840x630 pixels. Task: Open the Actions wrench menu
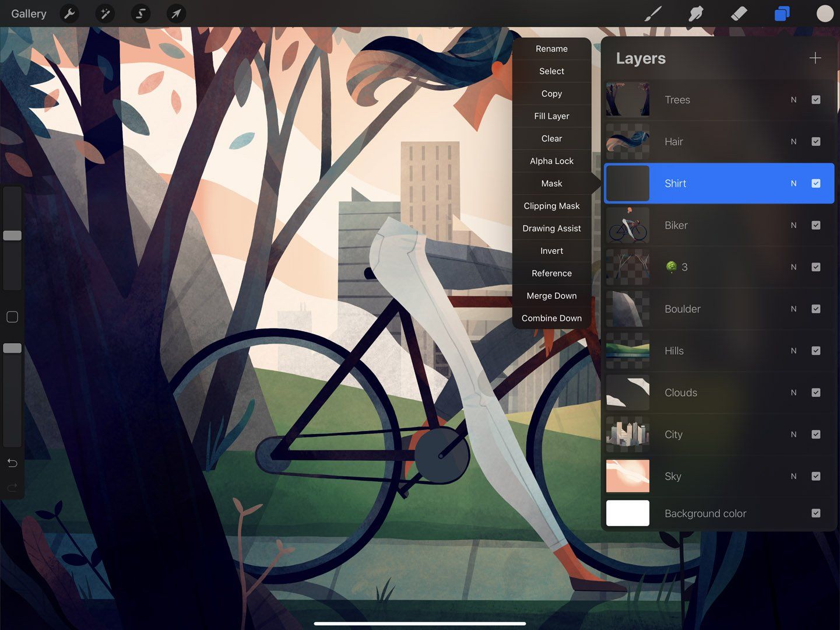(69, 13)
